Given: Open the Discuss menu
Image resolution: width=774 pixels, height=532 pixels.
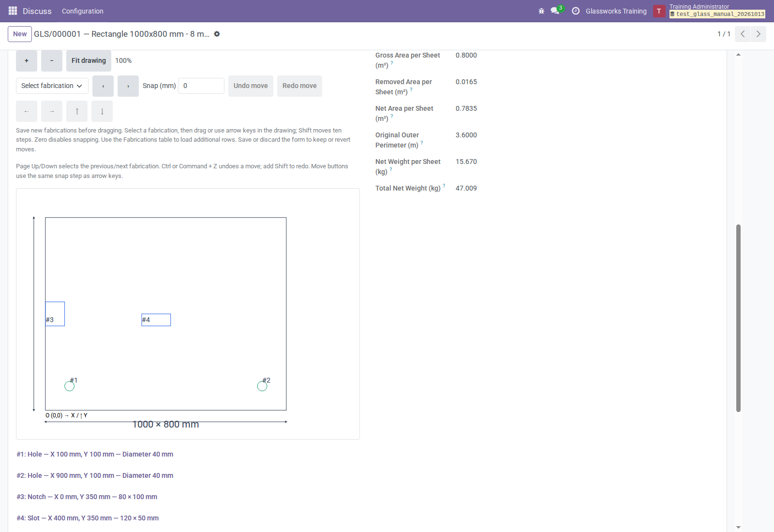Looking at the screenshot, I should (x=37, y=11).
